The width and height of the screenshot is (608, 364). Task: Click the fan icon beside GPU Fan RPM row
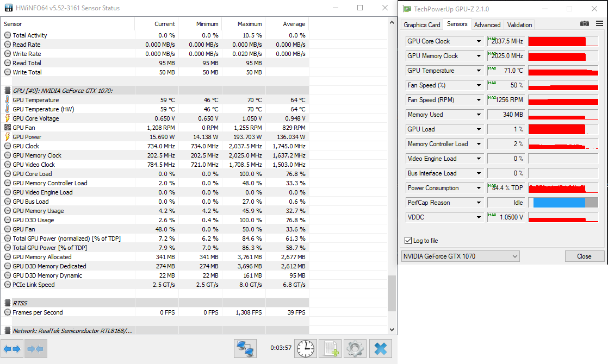coord(8,127)
